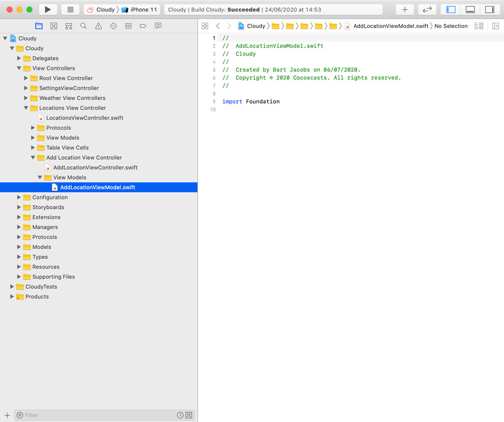This screenshot has height=422, width=504.
Task: Open the Report navigator speech bubble
Action: click(x=157, y=26)
